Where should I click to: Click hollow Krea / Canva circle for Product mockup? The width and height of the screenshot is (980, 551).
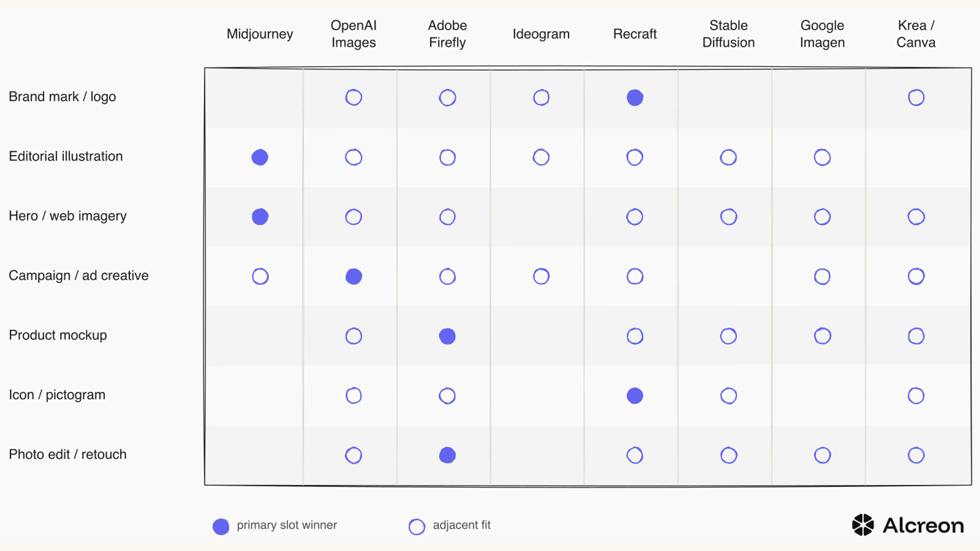(x=916, y=336)
